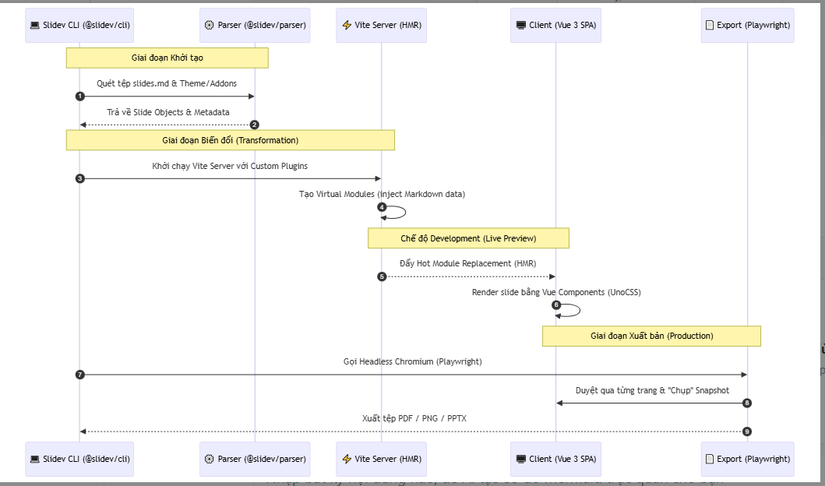Click the document icon in the bottom Export box
Image resolution: width=825 pixels, height=486 pixels.
pyautogui.click(x=710, y=459)
